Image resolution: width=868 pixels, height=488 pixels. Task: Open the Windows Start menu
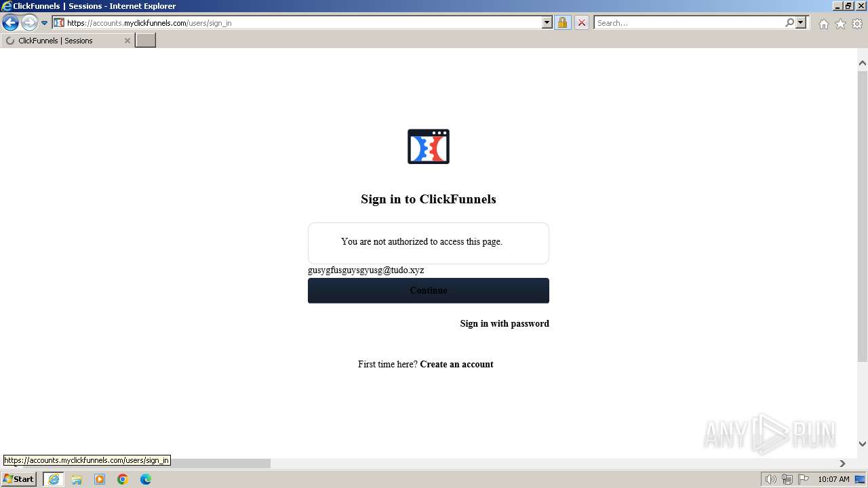[19, 479]
